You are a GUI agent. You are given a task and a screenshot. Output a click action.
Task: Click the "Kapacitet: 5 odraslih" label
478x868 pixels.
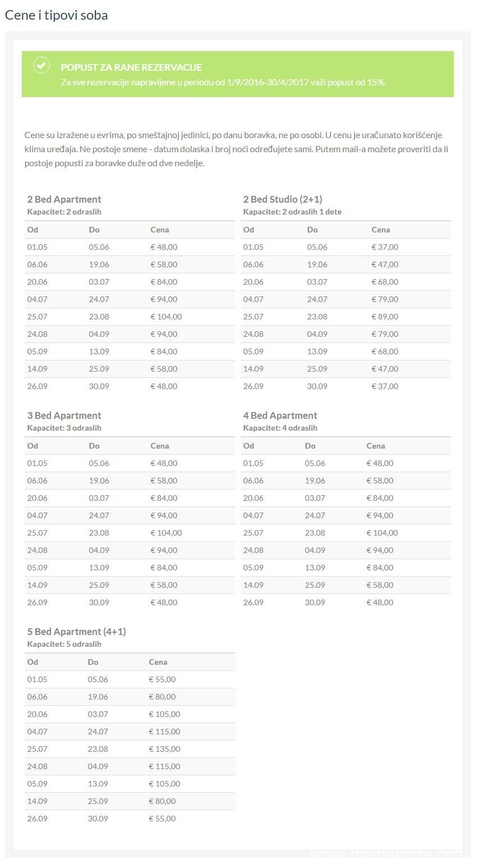pyautogui.click(x=64, y=644)
